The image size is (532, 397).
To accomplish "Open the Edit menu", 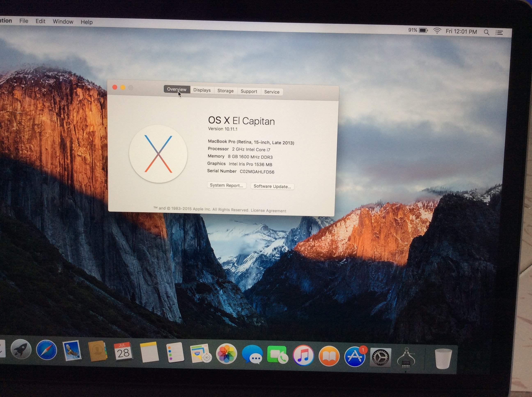I will [x=40, y=21].
